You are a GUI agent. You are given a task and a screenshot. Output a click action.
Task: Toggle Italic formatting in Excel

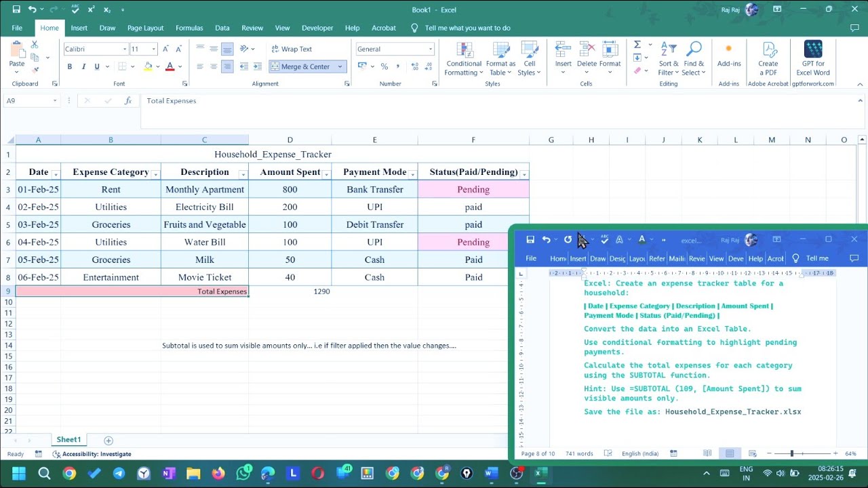[x=83, y=66]
